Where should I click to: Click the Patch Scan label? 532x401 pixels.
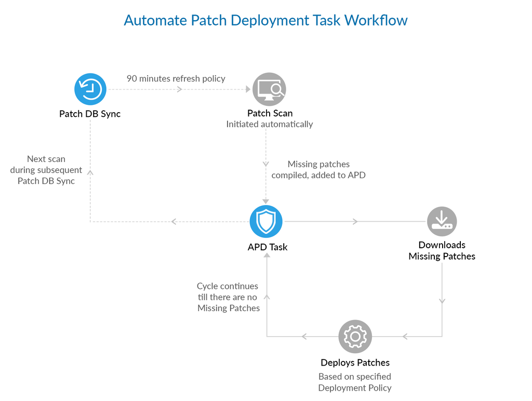[x=270, y=113]
